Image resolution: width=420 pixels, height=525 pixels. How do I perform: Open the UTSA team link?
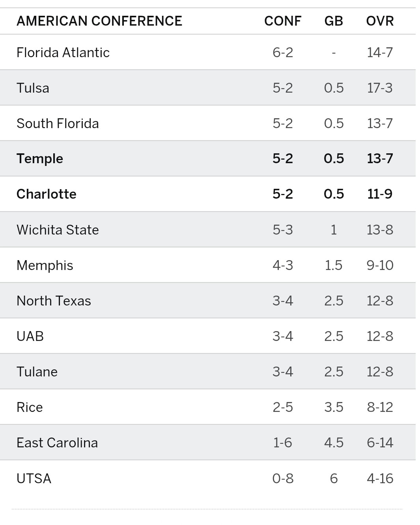[x=34, y=478]
